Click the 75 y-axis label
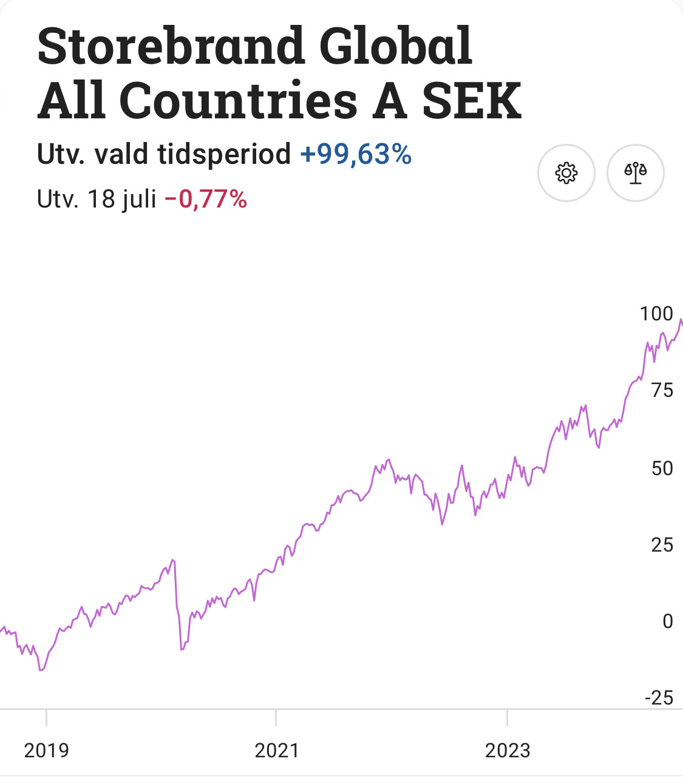 tap(662, 390)
